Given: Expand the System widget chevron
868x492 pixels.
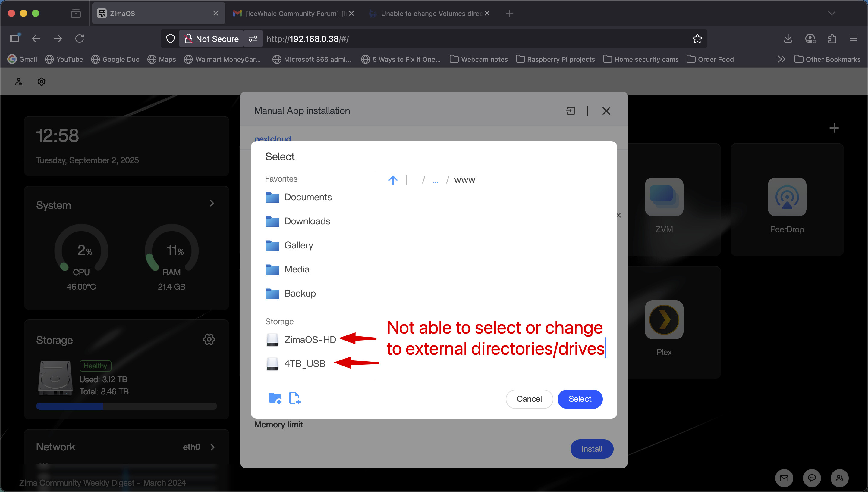Looking at the screenshot, I should pyautogui.click(x=212, y=204).
